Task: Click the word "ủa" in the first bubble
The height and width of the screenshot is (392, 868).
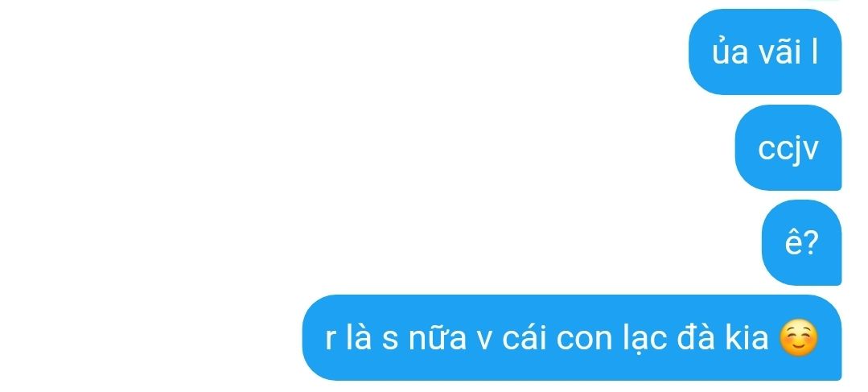Action: 730,52
